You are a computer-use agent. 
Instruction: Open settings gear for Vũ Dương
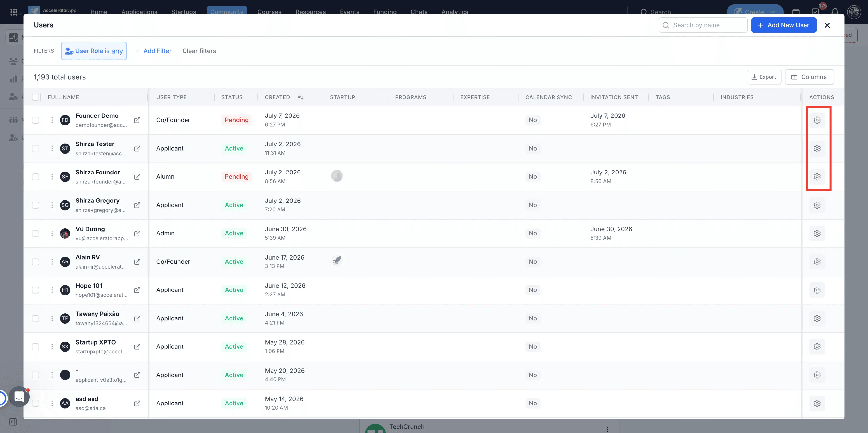pyautogui.click(x=817, y=233)
